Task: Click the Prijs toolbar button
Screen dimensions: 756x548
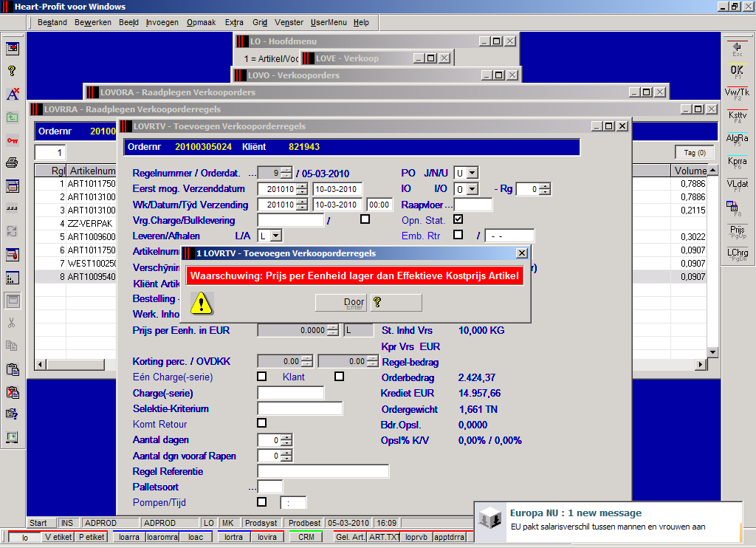Action: [x=738, y=232]
